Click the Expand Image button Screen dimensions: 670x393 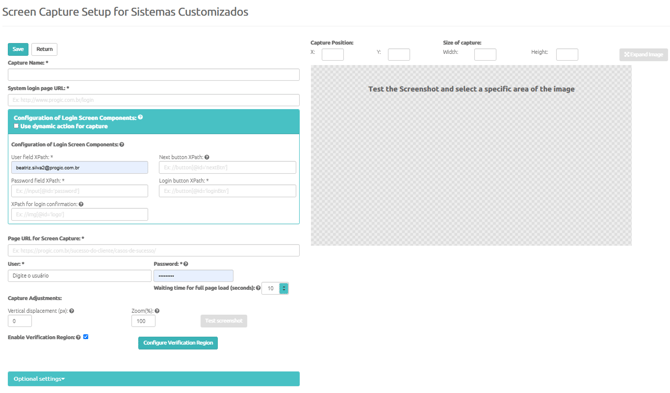coord(644,54)
